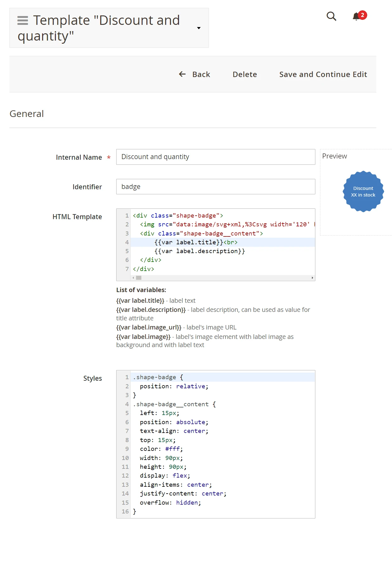
Task: Focus the Internal Name input field
Action: point(215,157)
